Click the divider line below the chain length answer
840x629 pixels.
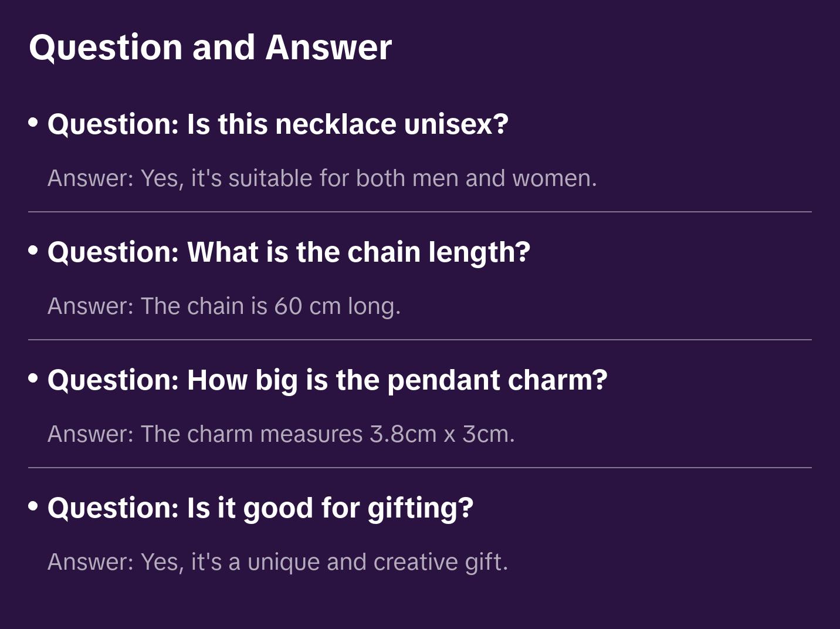420,340
